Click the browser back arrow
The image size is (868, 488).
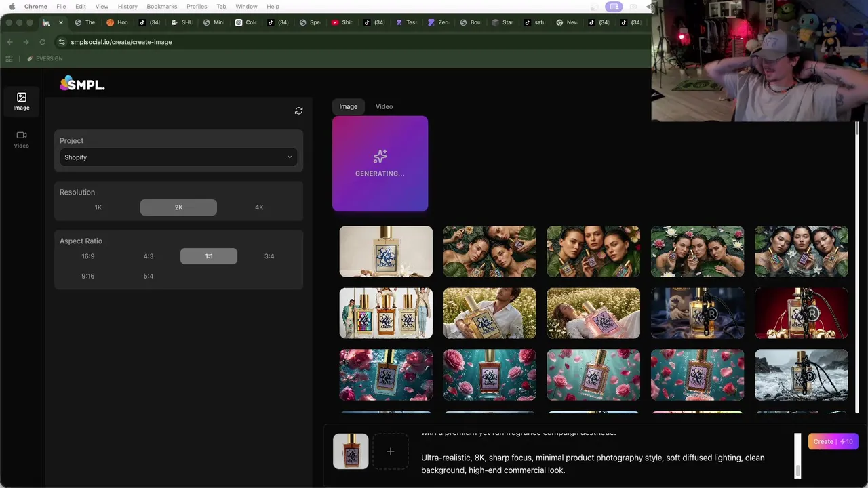coord(9,42)
